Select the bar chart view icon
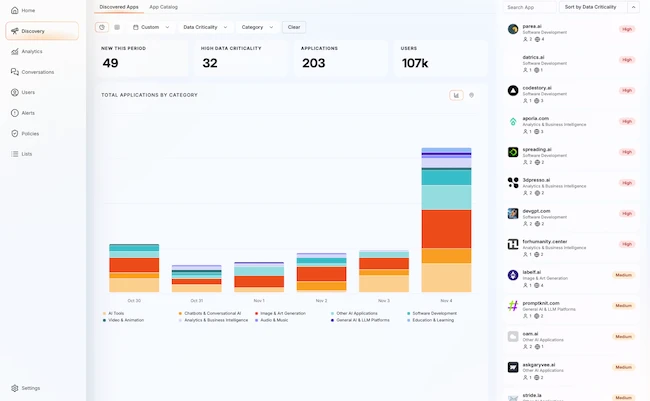 [x=456, y=95]
